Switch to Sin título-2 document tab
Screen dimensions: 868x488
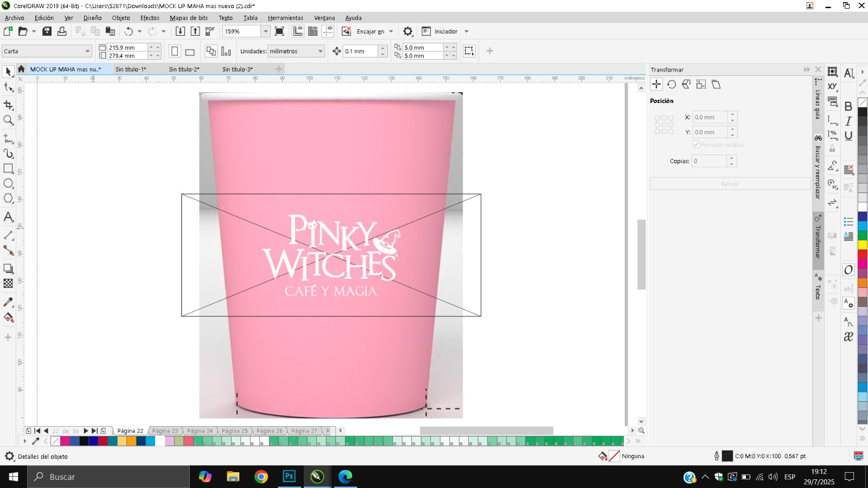coord(184,69)
